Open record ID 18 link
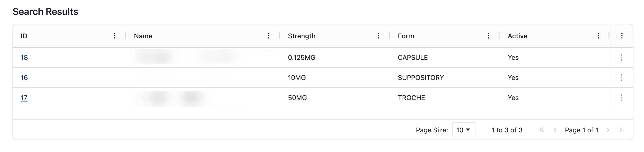 24,58
